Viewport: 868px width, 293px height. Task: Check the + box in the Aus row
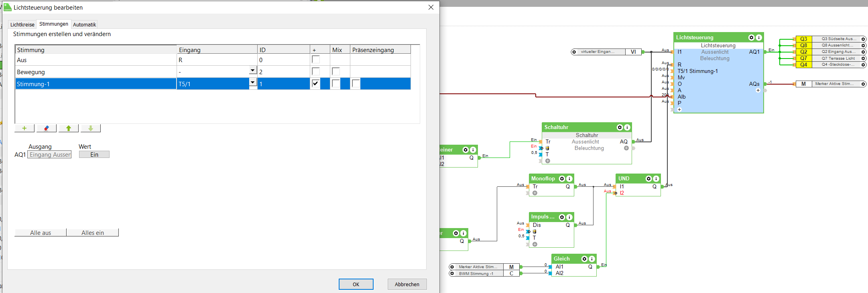(x=316, y=60)
